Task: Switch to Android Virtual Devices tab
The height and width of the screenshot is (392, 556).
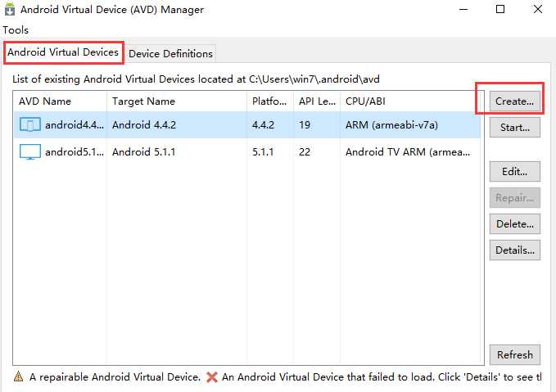Action: (x=63, y=52)
